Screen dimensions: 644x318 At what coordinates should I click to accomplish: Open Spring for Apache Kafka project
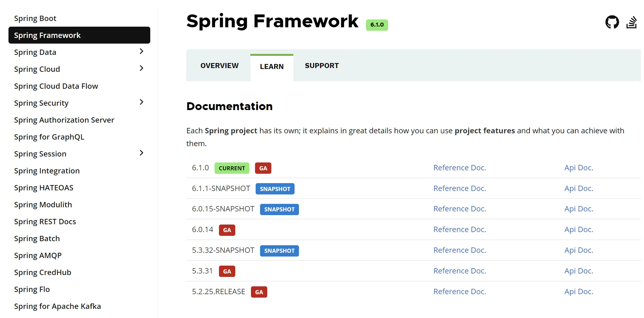coord(57,306)
